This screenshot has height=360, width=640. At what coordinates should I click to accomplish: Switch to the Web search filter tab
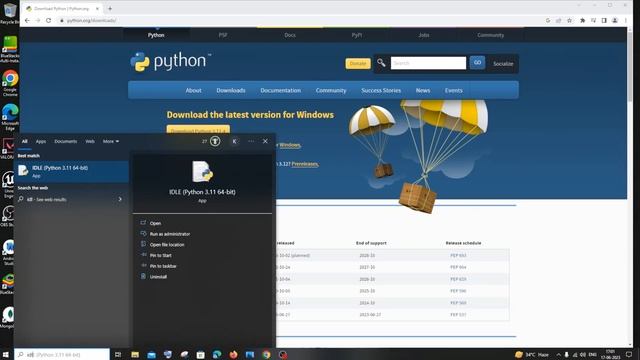(90, 141)
